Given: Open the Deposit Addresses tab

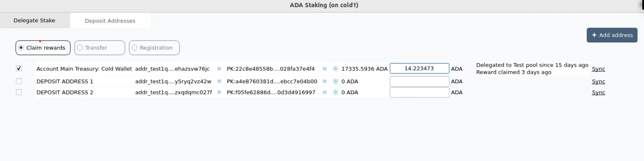Looking at the screenshot, I should coord(110,21).
